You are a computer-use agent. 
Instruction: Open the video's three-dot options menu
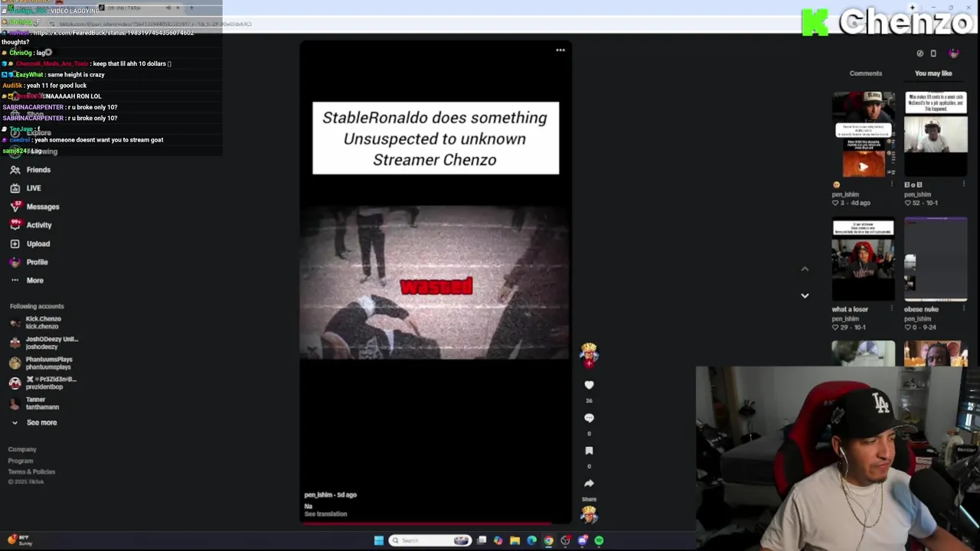pyautogui.click(x=560, y=51)
